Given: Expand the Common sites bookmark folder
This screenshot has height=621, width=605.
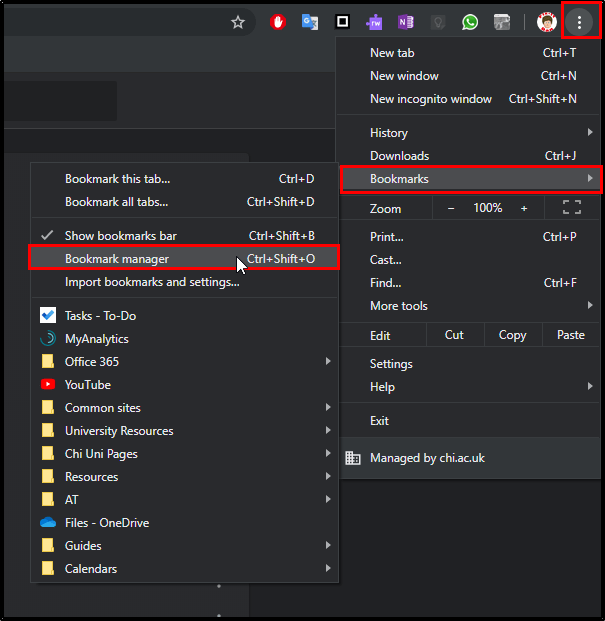Looking at the screenshot, I should tap(185, 408).
